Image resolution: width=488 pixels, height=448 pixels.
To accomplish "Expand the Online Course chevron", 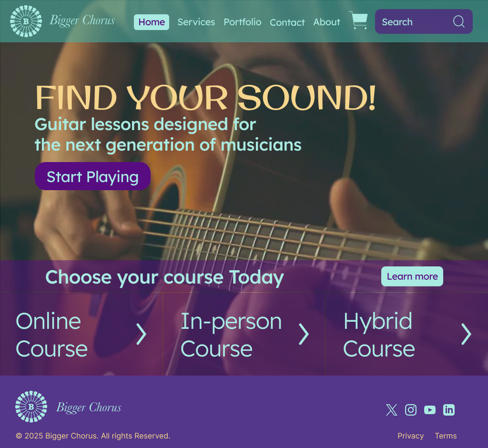I will click(141, 334).
